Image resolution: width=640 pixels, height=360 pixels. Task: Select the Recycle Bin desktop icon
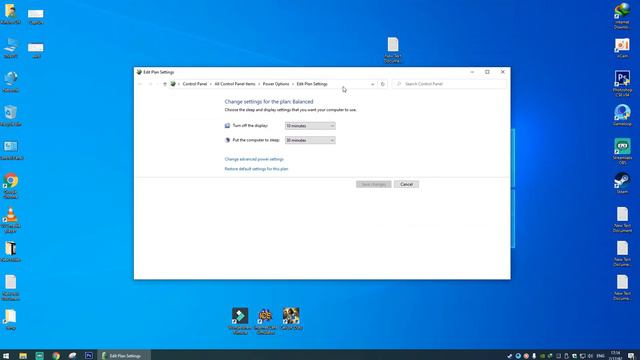(x=11, y=116)
